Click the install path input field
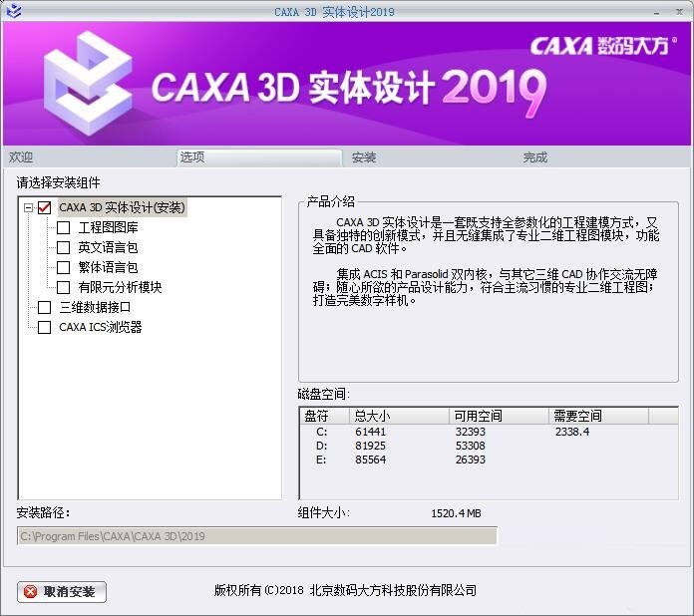Screen dimensions: 694x616 coord(257,536)
